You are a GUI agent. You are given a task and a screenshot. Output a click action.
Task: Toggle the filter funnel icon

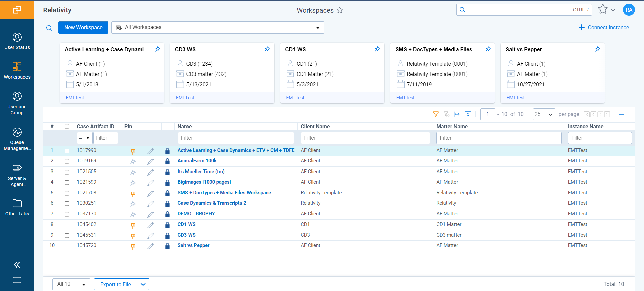tap(436, 114)
